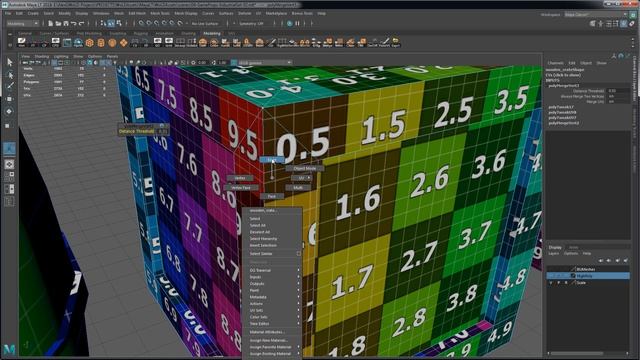Select Vertex in marking menu
Viewport: 640px width, 360px height.
click(x=240, y=178)
